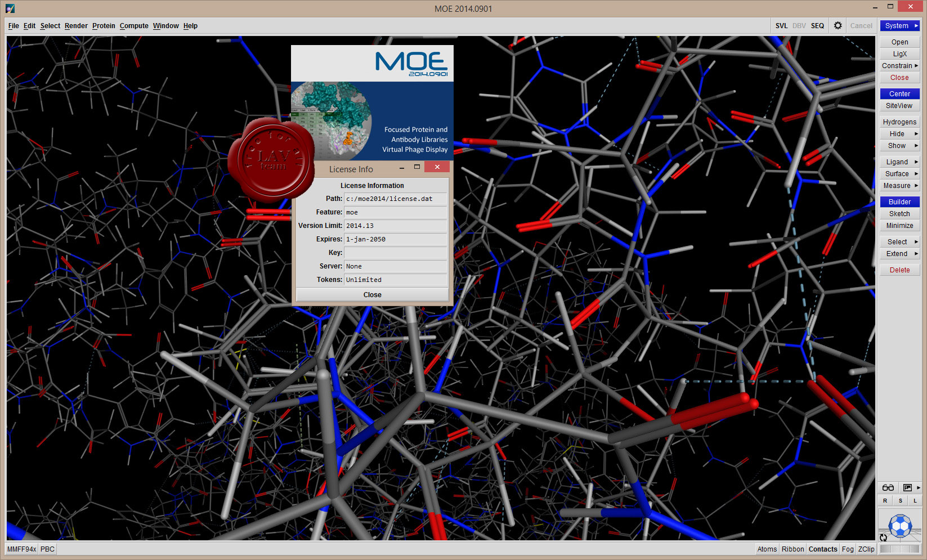Open the SEQ sequence editor

click(x=817, y=25)
